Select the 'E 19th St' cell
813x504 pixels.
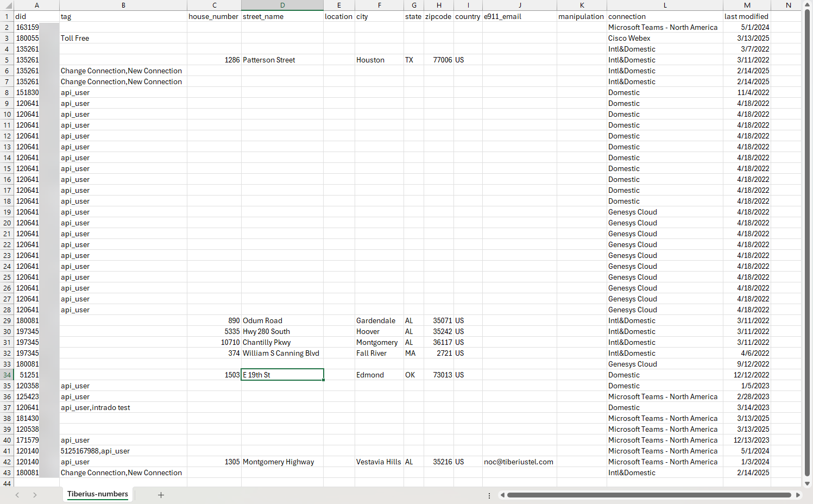282,375
